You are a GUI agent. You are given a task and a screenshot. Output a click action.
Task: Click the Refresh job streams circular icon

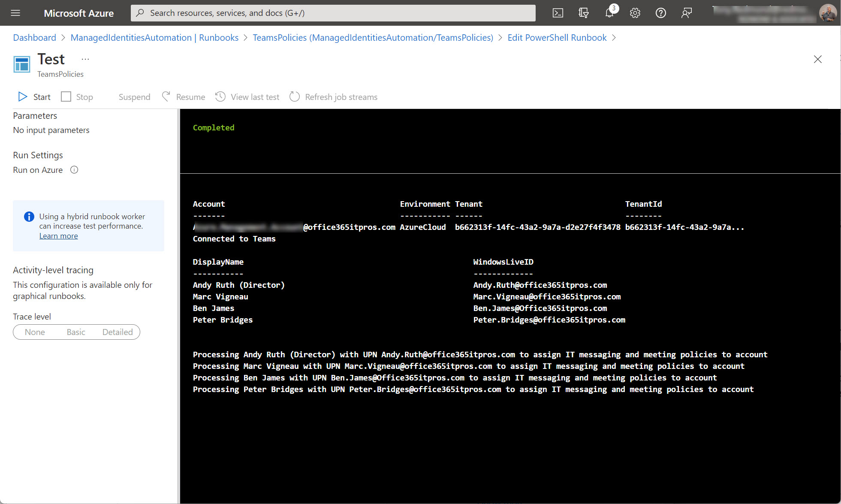tap(295, 97)
